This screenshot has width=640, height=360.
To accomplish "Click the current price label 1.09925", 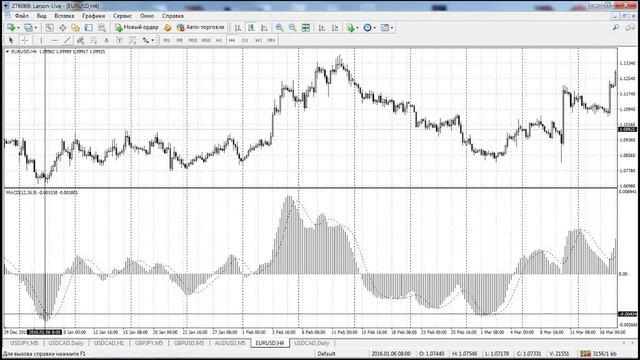I will tap(628, 129).
